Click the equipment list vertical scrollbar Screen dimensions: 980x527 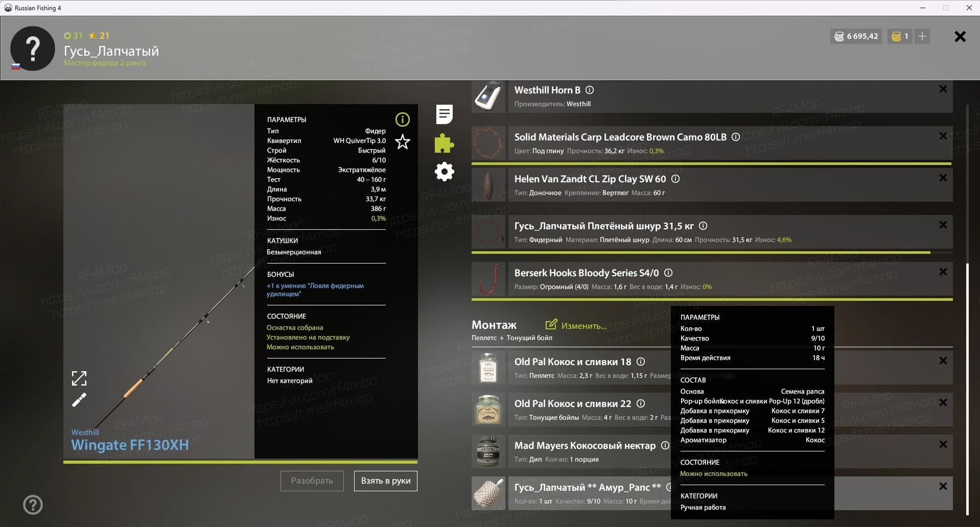[x=967, y=389]
